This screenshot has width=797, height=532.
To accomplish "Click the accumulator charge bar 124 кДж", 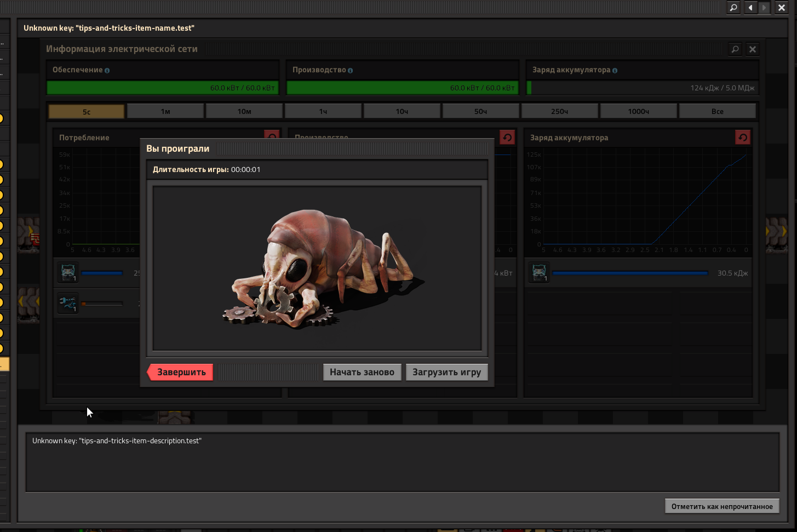I will click(643, 88).
